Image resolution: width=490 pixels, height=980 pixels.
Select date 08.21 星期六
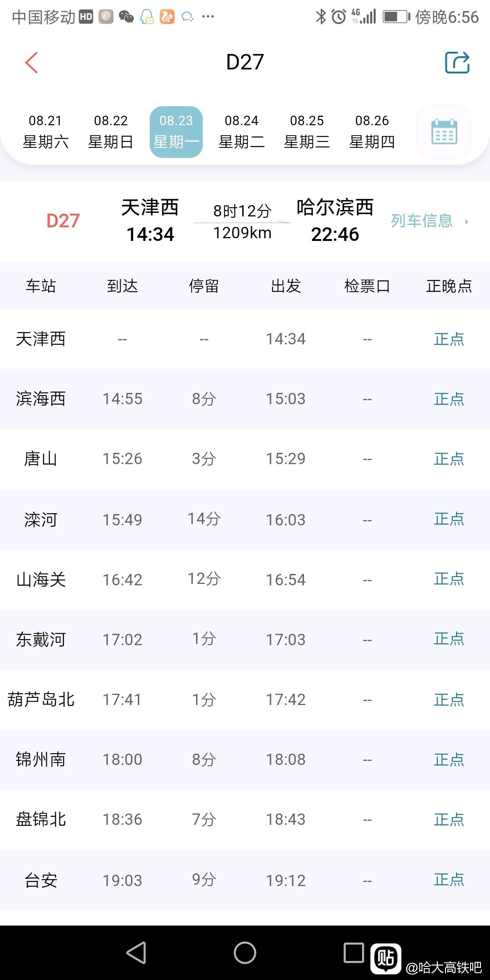45,132
